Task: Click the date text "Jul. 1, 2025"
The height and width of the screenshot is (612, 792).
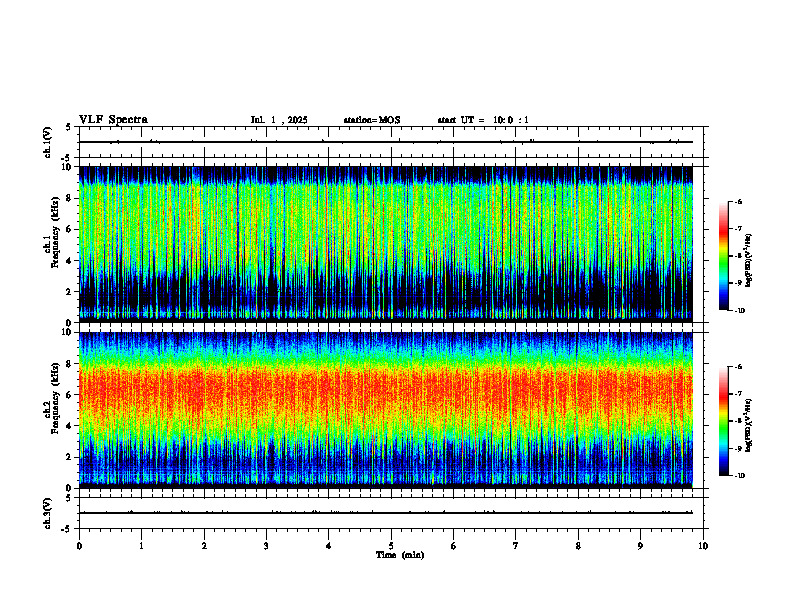Action: pos(279,120)
